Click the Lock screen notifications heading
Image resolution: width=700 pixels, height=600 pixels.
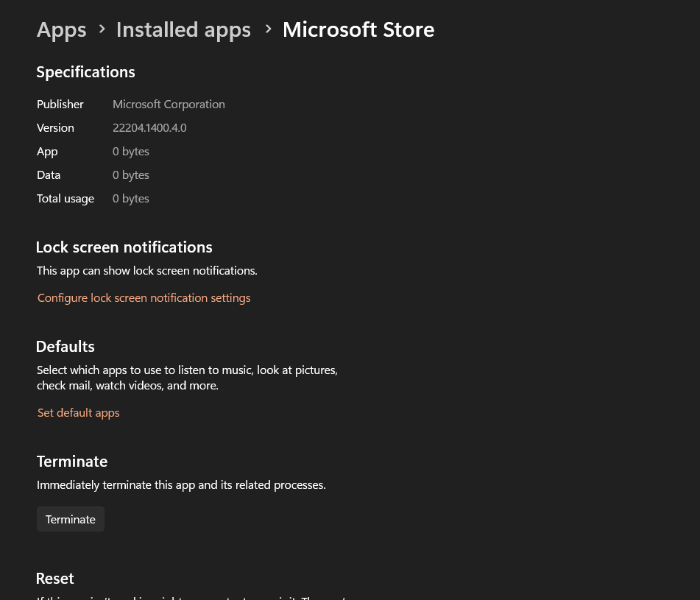124,247
